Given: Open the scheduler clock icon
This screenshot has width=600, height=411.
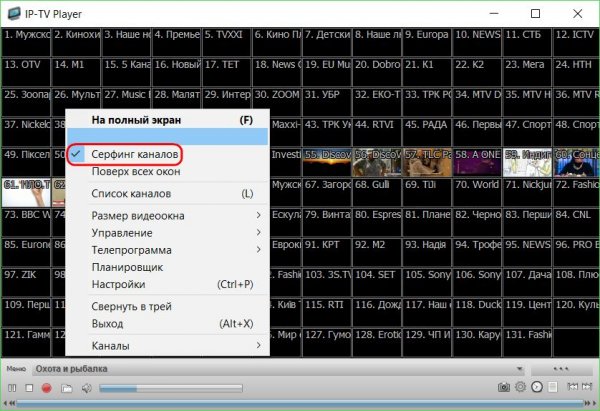Looking at the screenshot, I should pos(537,387).
